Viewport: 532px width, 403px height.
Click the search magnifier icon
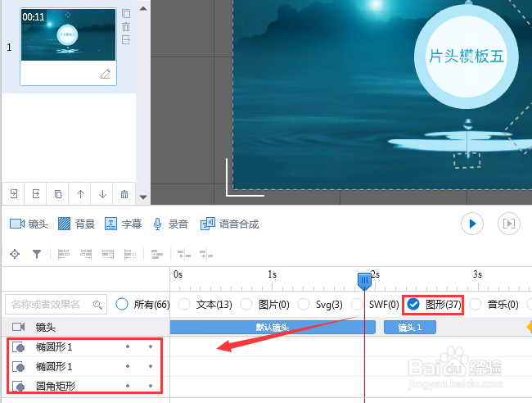point(97,305)
